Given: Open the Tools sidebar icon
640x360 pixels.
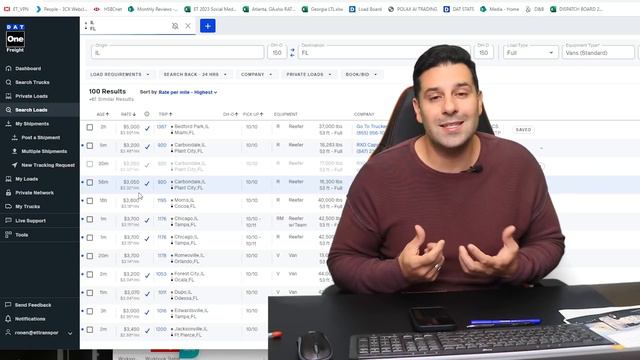Looking at the screenshot, I should click(9, 235).
